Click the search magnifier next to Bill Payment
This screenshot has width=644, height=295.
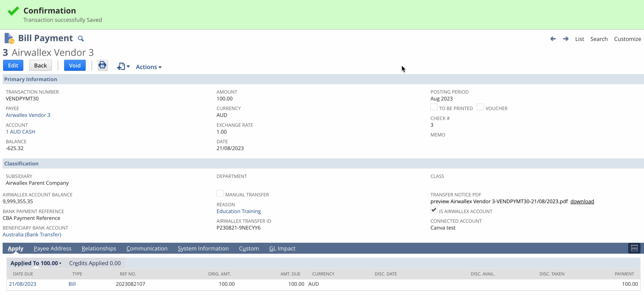tap(80, 39)
